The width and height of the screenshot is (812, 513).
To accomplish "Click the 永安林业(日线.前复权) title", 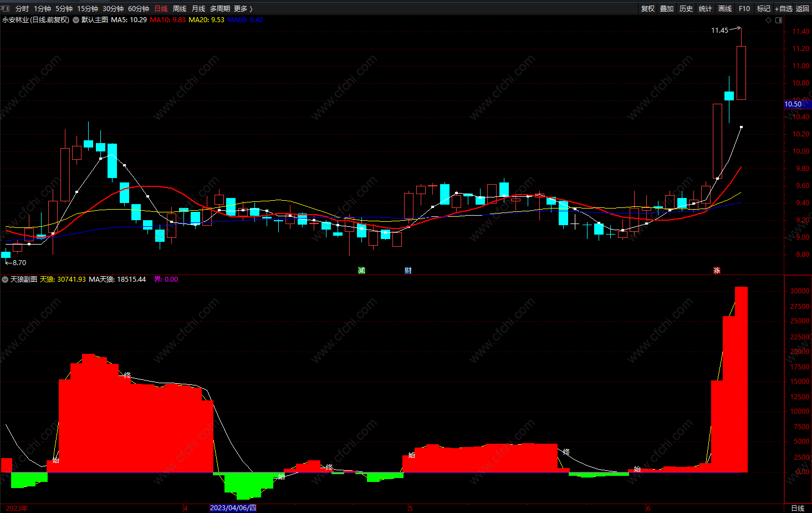I will point(35,20).
